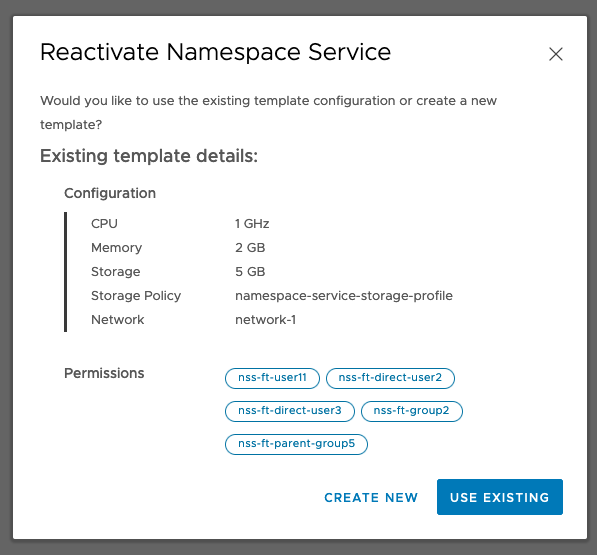The image size is (597, 555).
Task: Click the Permissions section label
Action: pos(104,373)
